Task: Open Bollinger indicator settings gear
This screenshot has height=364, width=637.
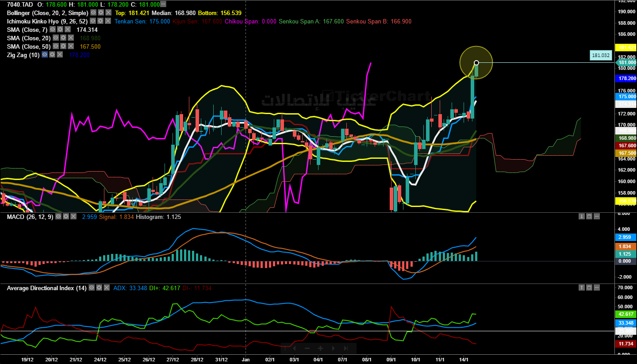Action: 101,12
